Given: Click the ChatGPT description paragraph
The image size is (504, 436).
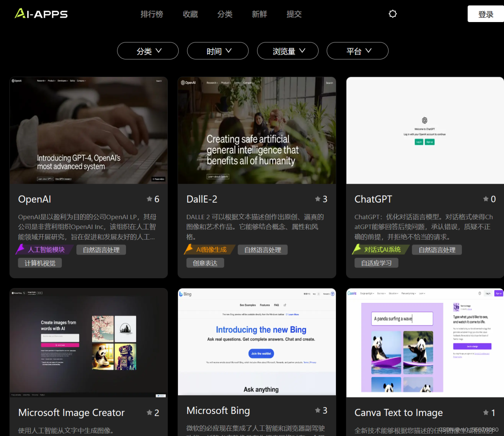Looking at the screenshot, I should tap(424, 227).
